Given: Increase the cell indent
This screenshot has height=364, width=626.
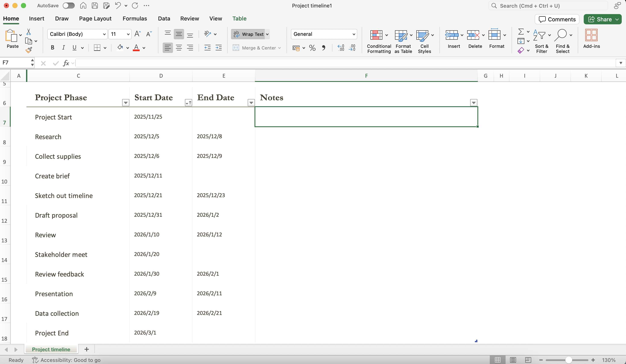Looking at the screenshot, I should tap(219, 48).
